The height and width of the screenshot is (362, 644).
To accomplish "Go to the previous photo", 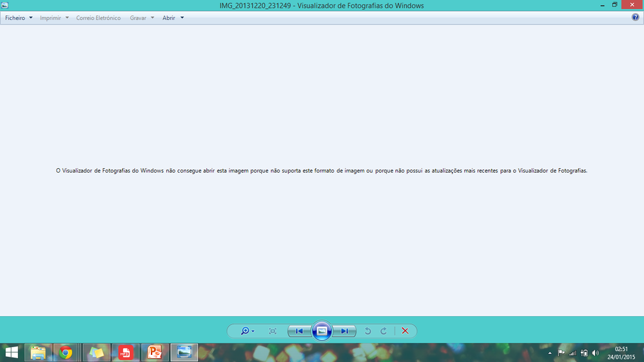I will point(299,331).
